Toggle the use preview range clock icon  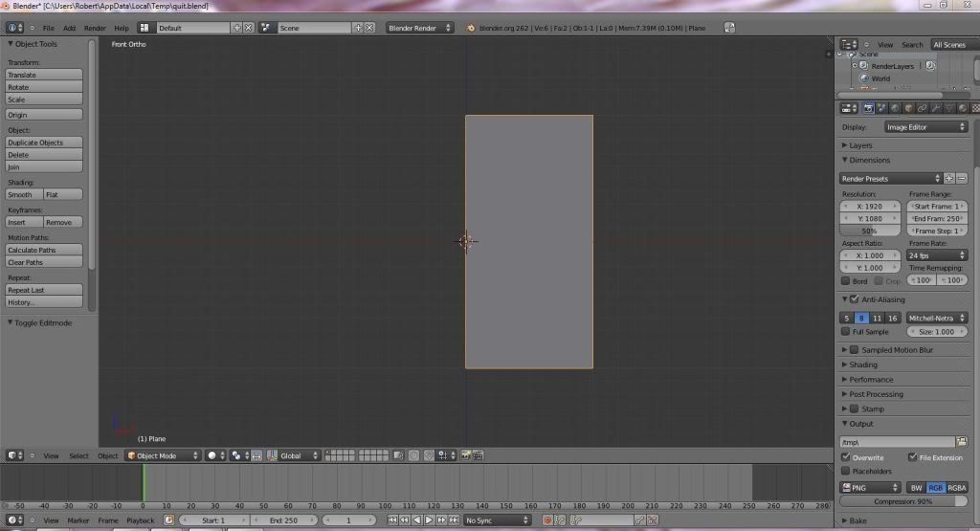pyautogui.click(x=168, y=520)
